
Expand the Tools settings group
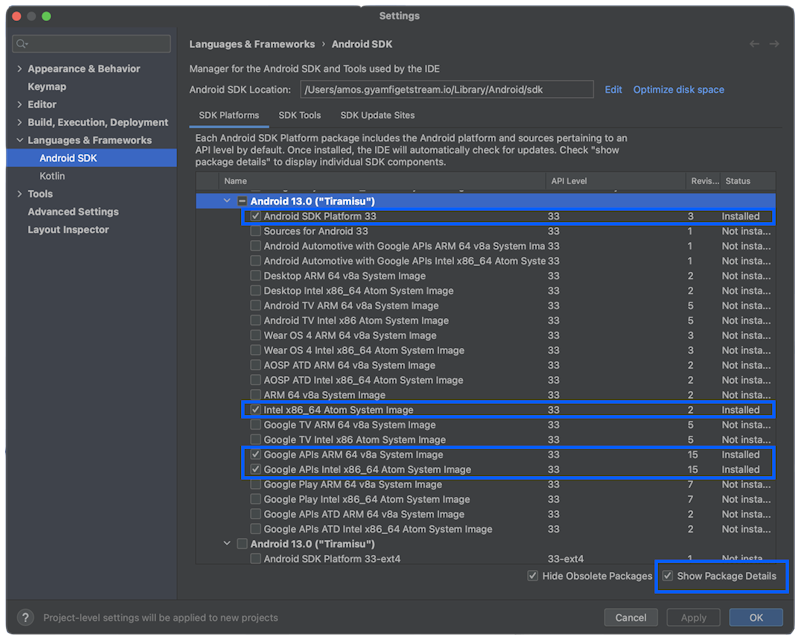19,194
